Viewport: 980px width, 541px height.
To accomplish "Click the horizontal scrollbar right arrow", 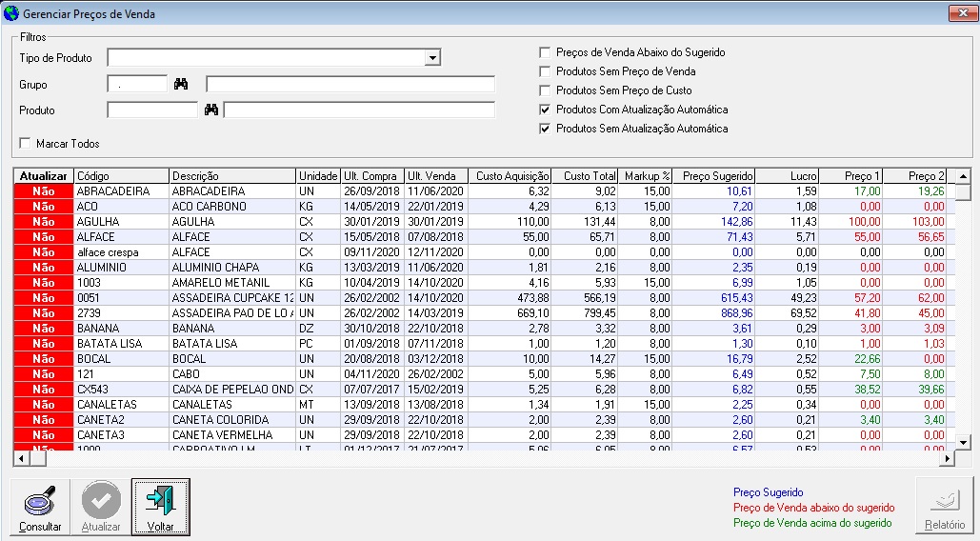I will pyautogui.click(x=948, y=458).
